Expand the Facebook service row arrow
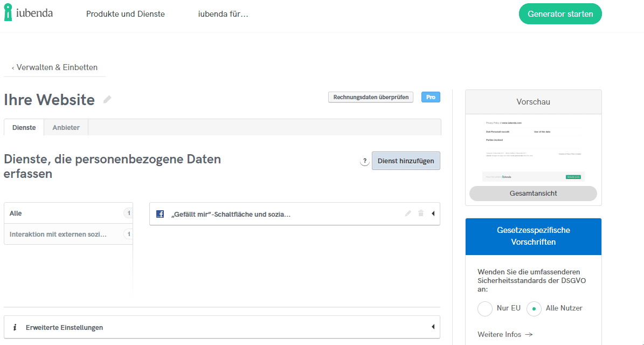The width and height of the screenshot is (644, 345). pos(433,213)
